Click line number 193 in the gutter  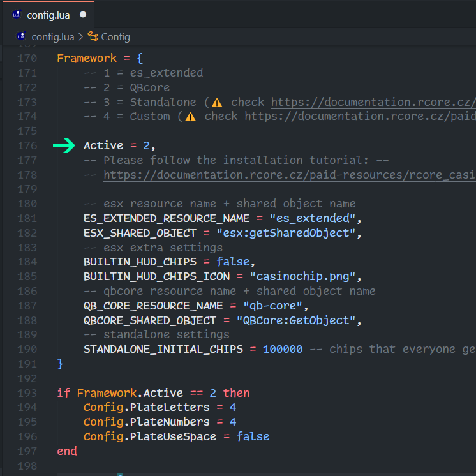[x=27, y=393]
